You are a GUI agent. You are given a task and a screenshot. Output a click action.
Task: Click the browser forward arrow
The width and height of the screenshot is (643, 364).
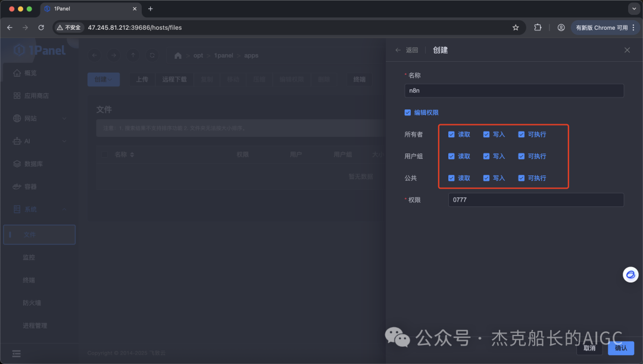pos(26,27)
